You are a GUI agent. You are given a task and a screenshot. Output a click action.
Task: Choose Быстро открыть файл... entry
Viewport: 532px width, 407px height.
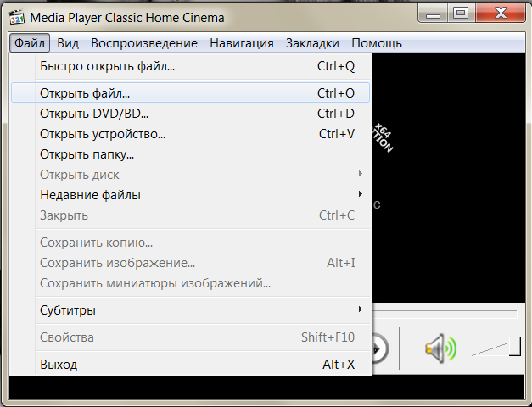click(191, 66)
